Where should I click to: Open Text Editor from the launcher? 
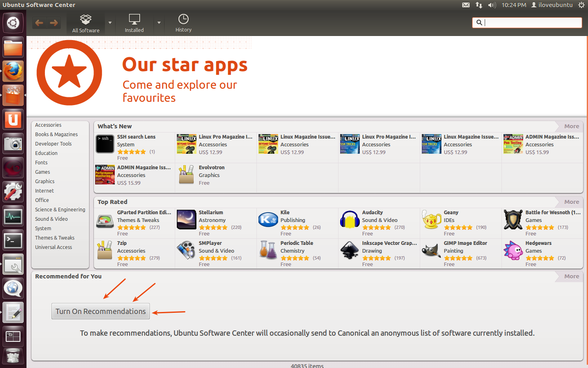13,313
